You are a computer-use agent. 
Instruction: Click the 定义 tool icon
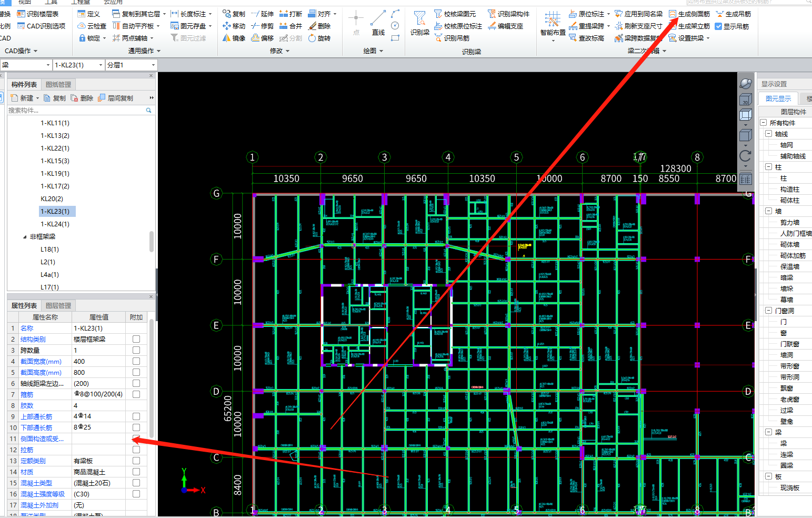82,14
